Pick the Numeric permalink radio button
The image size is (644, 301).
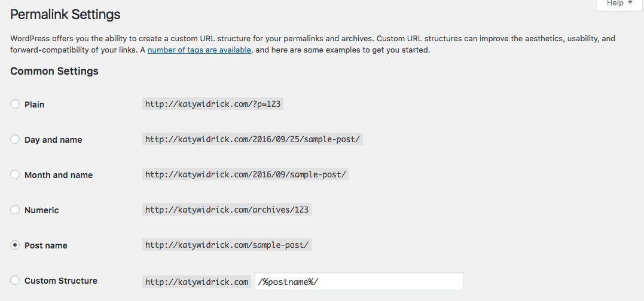15,210
